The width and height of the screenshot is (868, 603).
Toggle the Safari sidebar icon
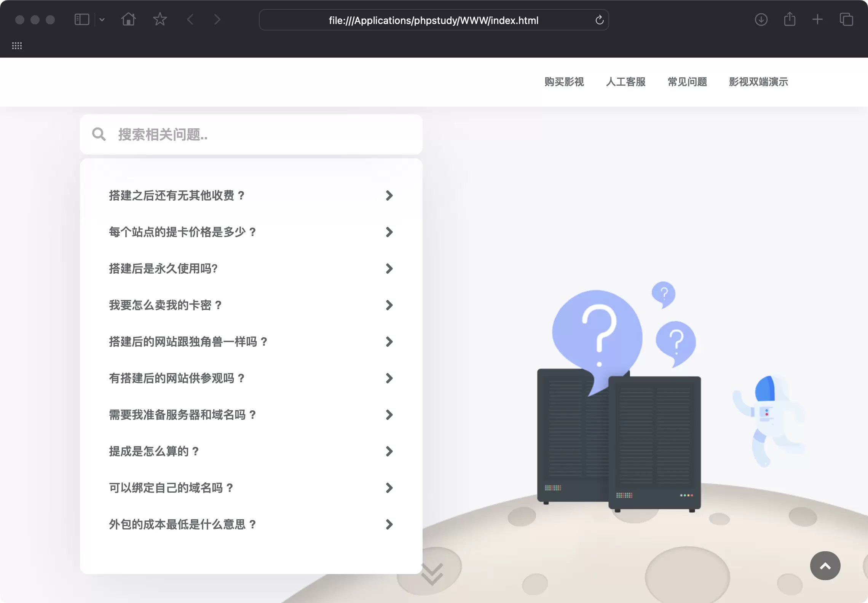[x=82, y=19]
